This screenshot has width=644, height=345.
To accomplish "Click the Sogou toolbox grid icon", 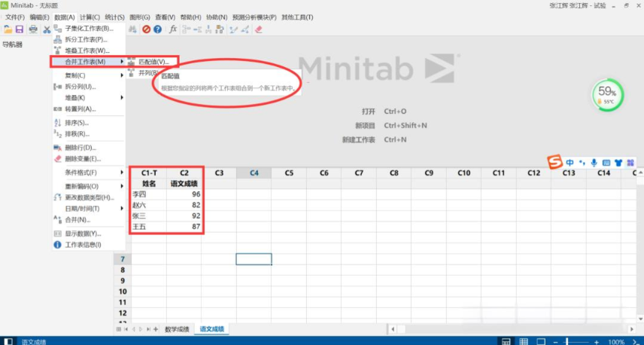I will click(630, 163).
